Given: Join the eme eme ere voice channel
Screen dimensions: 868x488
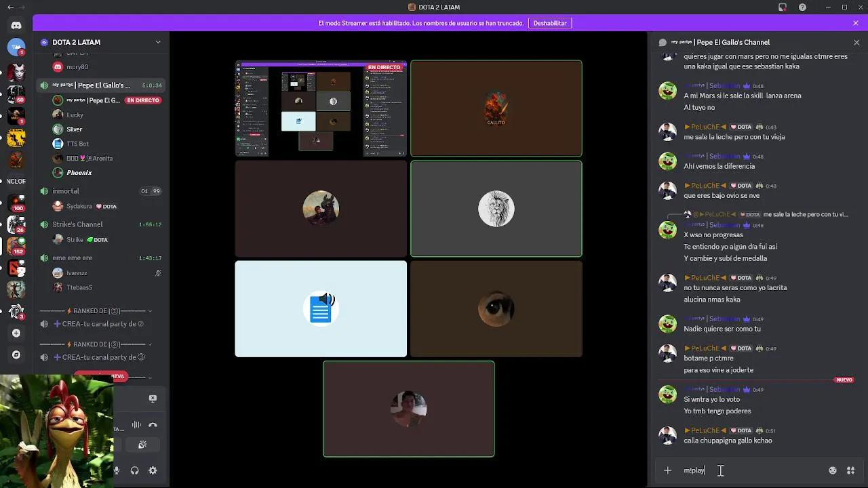Looking at the screenshot, I should (x=102, y=258).
